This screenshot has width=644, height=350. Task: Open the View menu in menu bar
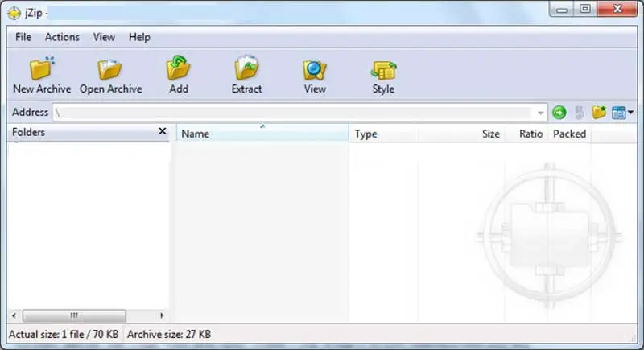[x=104, y=37]
